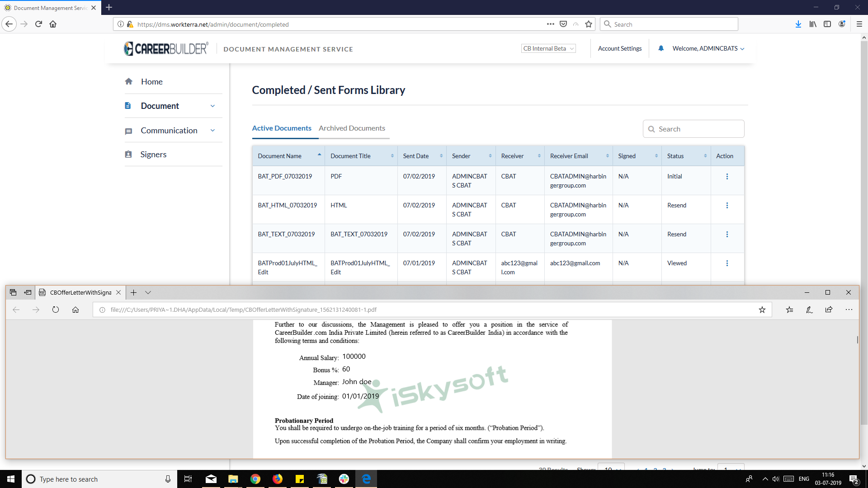Viewport: 868px width, 488px height.
Task: Go to Firefox home page icon
Action: pos(53,24)
